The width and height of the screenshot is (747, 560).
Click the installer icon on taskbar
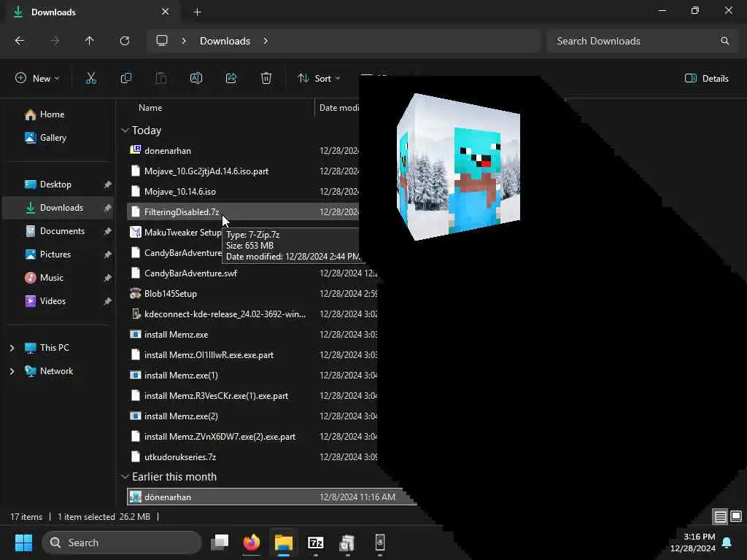(347, 542)
